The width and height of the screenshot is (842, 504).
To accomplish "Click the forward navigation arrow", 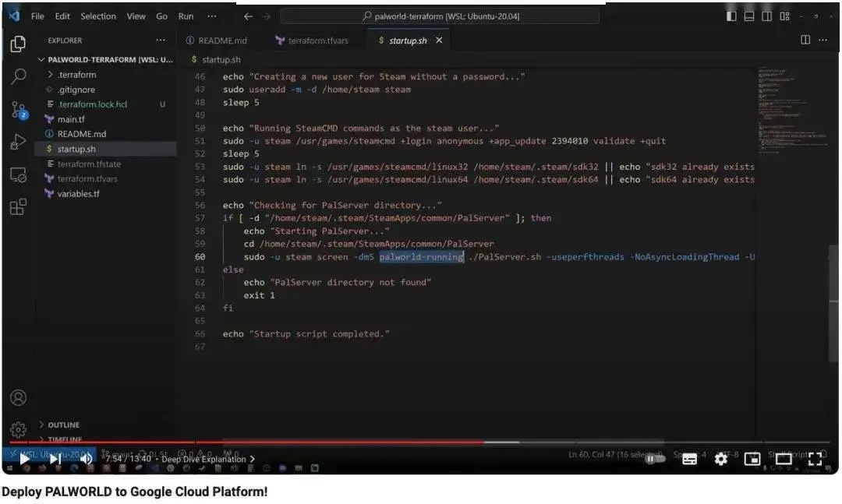I will tap(266, 16).
